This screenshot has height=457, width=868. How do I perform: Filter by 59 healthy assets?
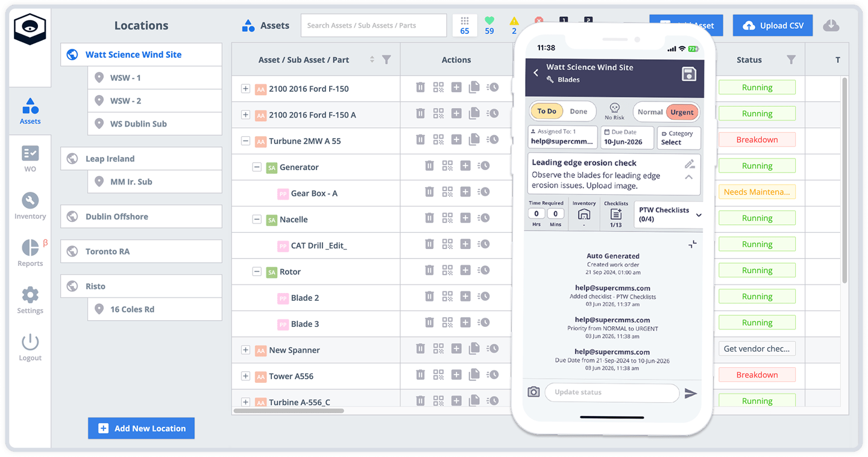489,26
